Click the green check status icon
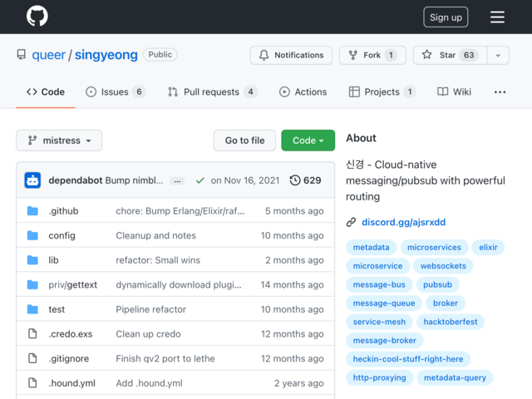Viewport: 532px width, 399px height. (199, 180)
